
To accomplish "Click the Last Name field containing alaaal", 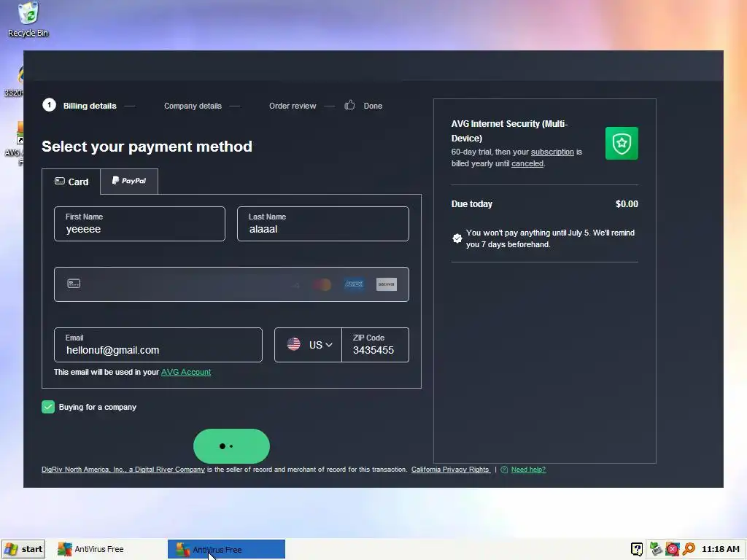I will click(323, 224).
